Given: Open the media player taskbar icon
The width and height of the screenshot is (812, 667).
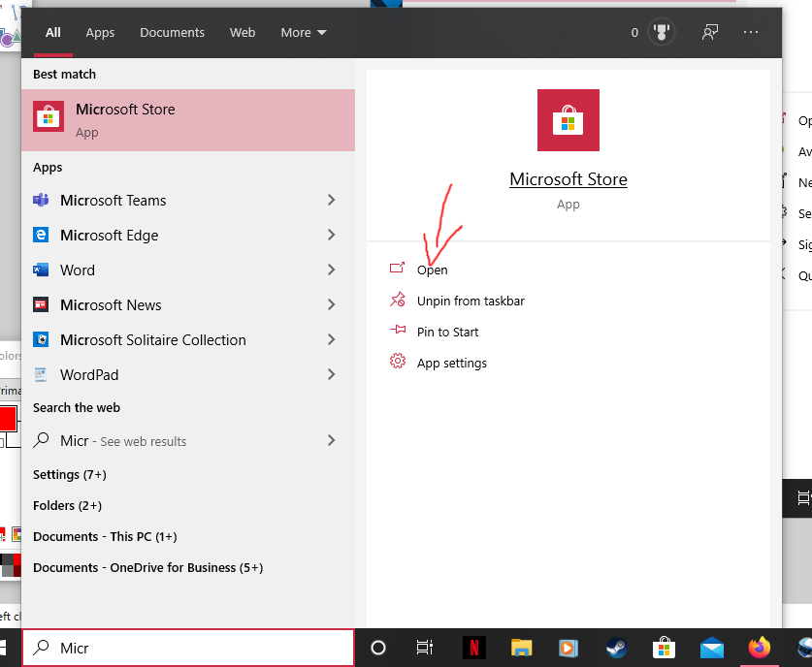Looking at the screenshot, I should click(x=568, y=648).
